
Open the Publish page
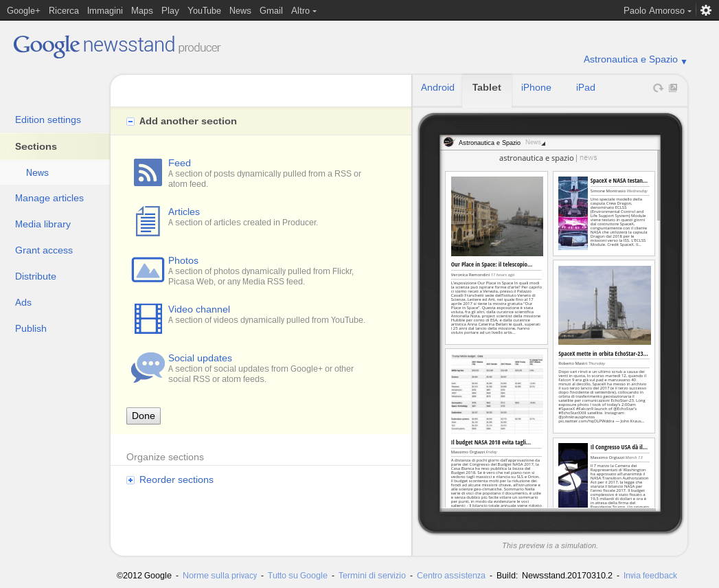coord(31,329)
